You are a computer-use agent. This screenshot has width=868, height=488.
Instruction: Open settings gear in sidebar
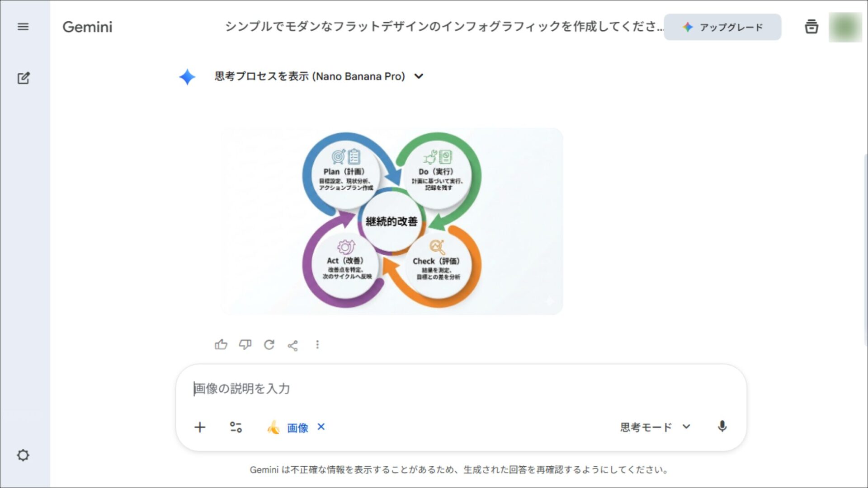pos(23,455)
